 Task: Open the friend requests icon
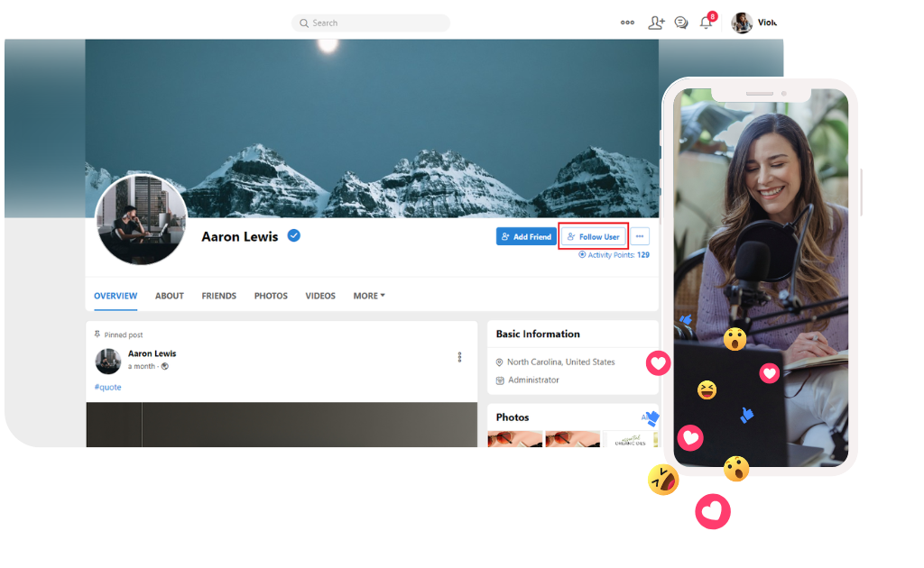click(x=656, y=23)
